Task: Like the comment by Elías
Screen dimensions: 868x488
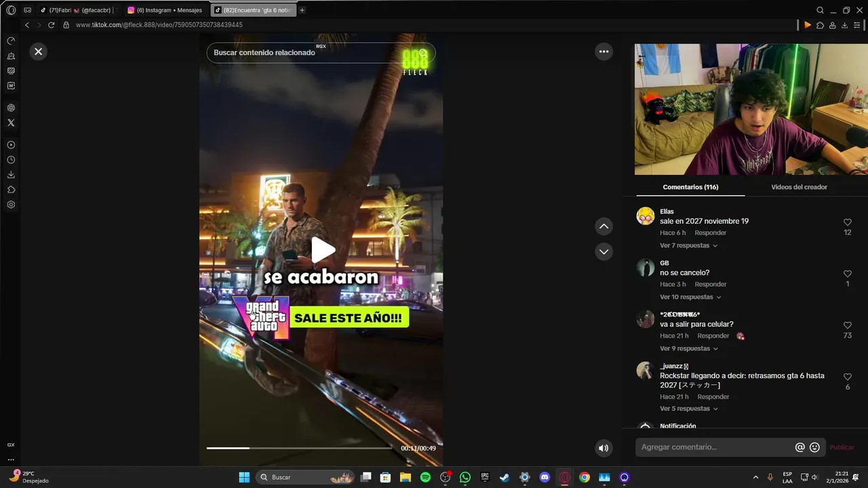Action: [848, 222]
